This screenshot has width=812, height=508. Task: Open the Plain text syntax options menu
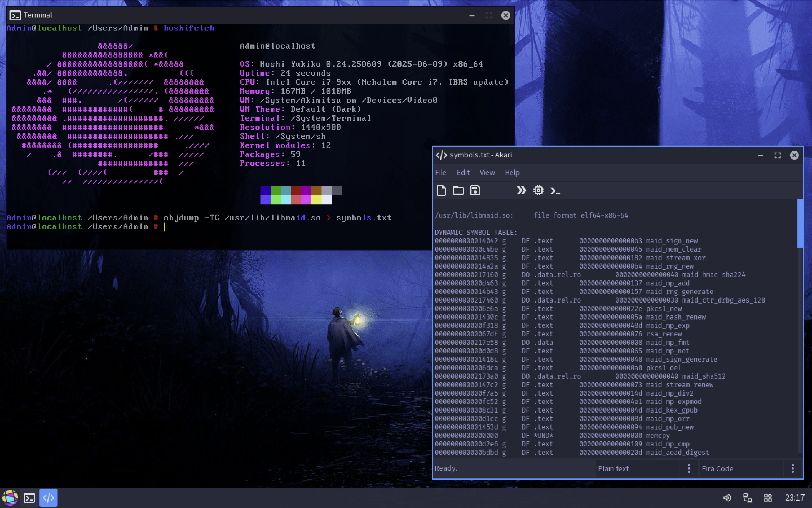pos(689,468)
